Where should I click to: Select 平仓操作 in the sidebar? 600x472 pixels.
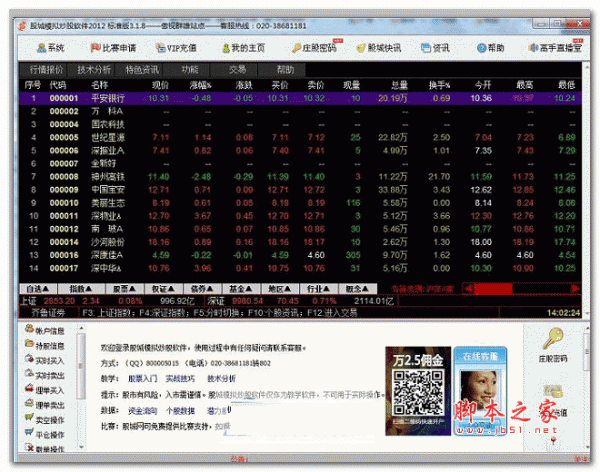(x=44, y=434)
